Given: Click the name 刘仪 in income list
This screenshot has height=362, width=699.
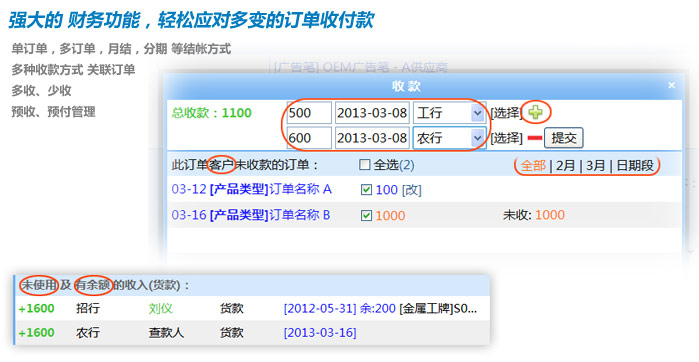Looking at the screenshot, I should pos(160,309).
